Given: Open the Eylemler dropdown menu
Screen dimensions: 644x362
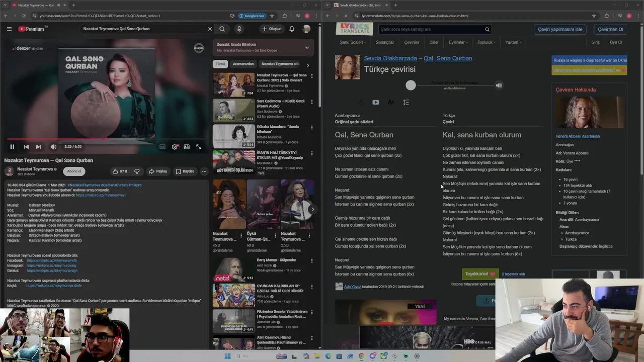Looking at the screenshot, I should (458, 42).
